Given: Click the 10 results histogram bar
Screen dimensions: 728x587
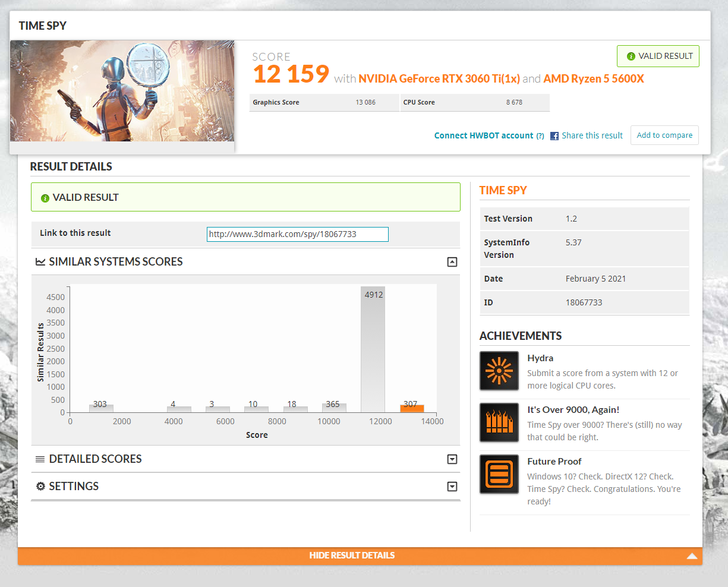Looking at the screenshot, I should click(256, 409).
